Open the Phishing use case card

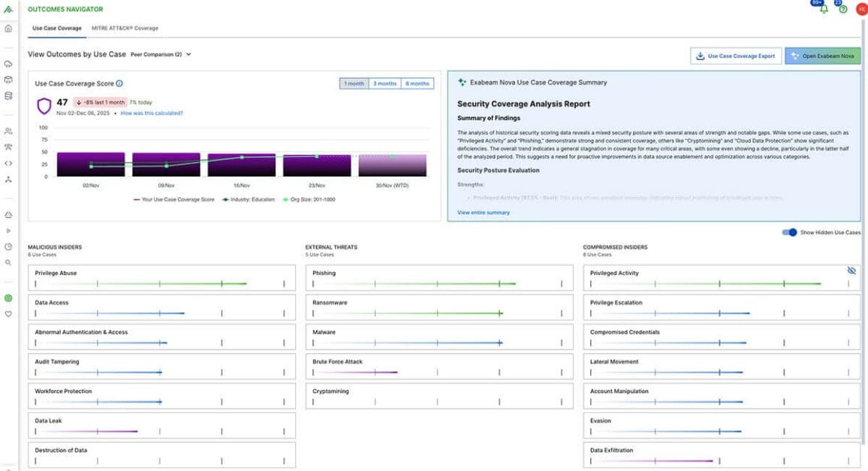(439, 278)
